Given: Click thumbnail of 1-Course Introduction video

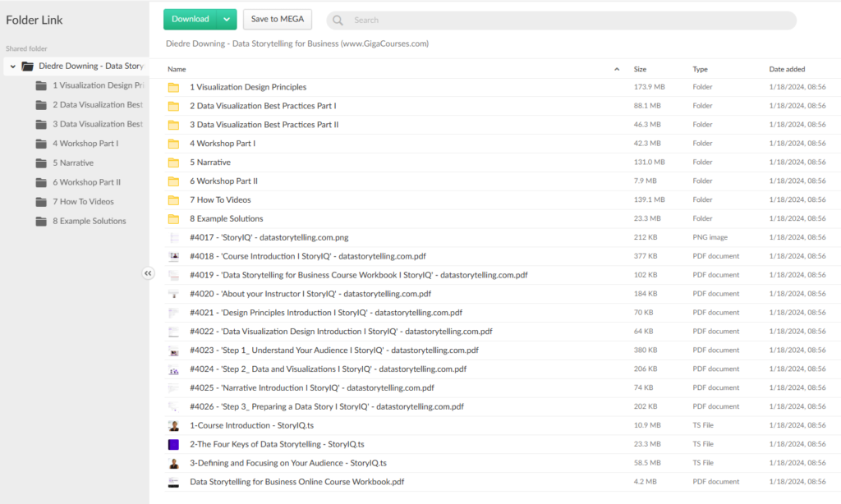Looking at the screenshot, I should (x=173, y=426).
